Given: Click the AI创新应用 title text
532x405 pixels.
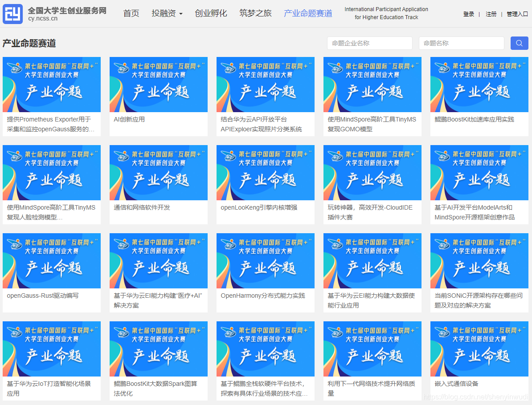Looking at the screenshot, I should (x=129, y=119).
